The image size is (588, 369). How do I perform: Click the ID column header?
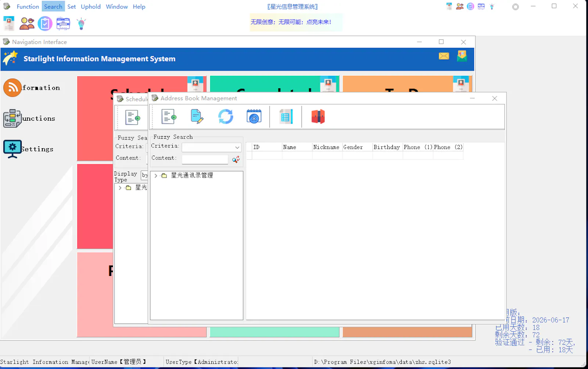[267, 147]
